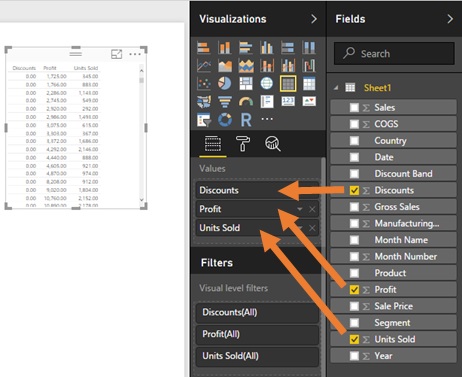This screenshot has width=462, height=377.
Task: Select the Scatter chart visualization
Action: pos(204,83)
